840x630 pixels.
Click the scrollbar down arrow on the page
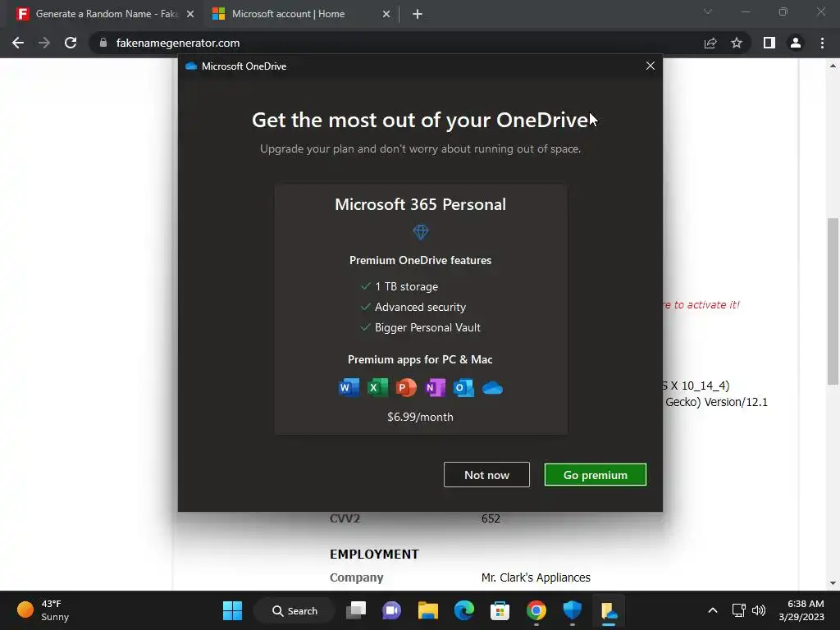click(833, 583)
